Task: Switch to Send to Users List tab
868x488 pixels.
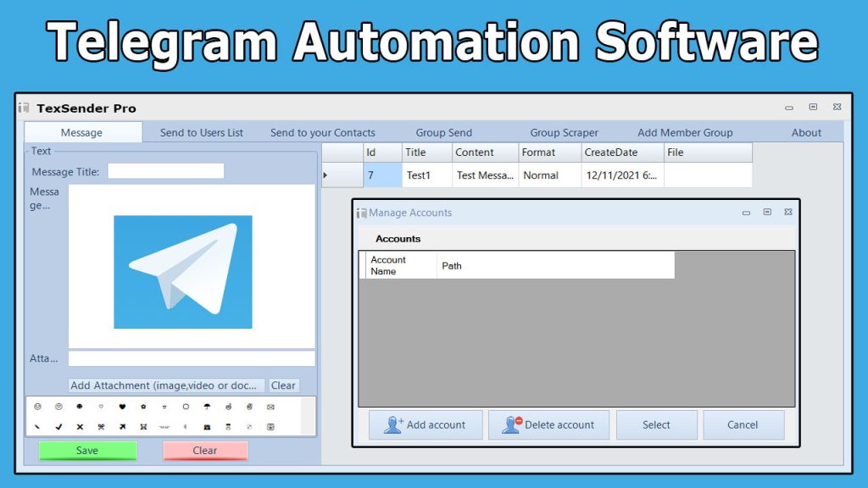Action: coord(202,133)
